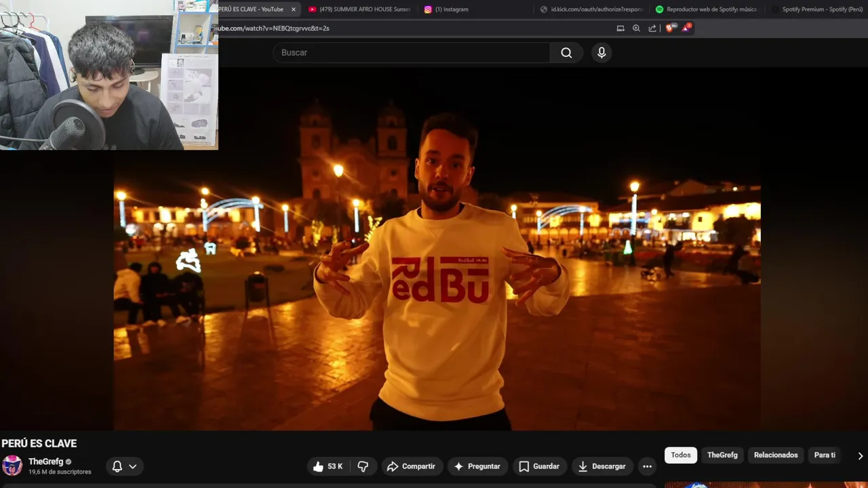
Task: Click the Compartir button
Action: [x=411, y=466]
